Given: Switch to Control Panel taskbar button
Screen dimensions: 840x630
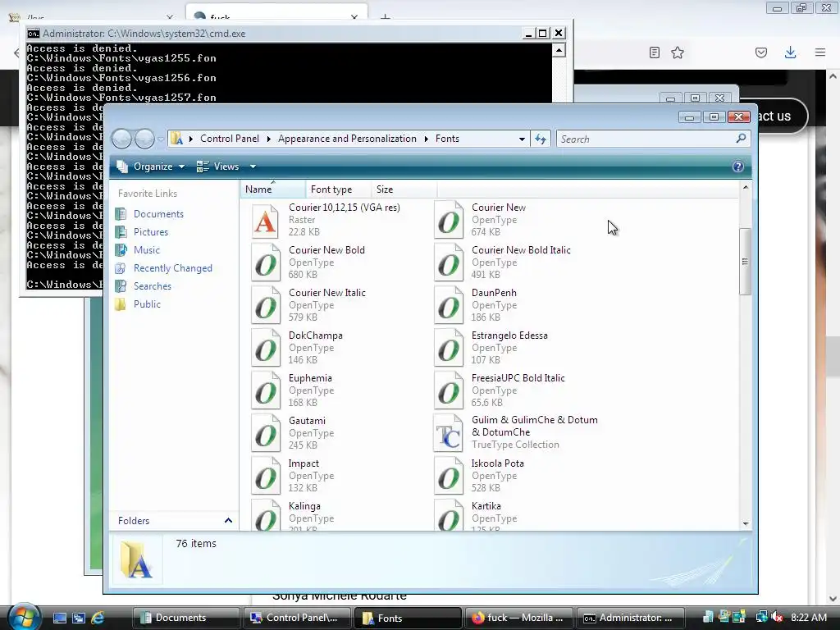Looking at the screenshot, I should (297, 618).
